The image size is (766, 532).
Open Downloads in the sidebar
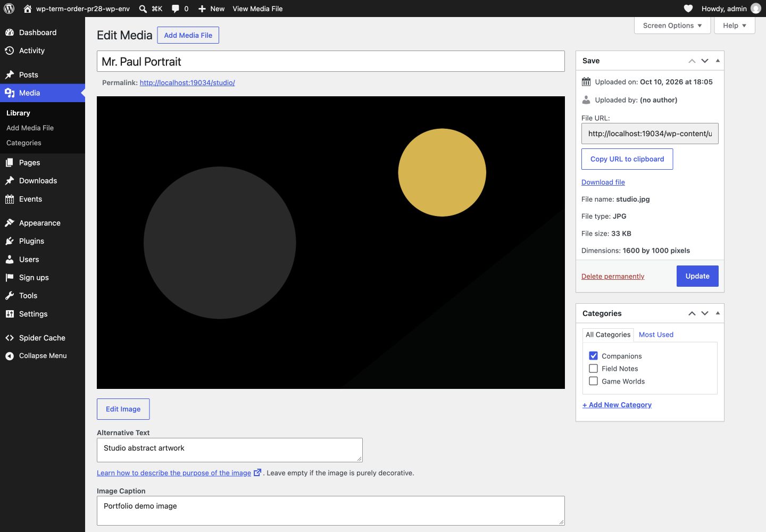pos(43,180)
